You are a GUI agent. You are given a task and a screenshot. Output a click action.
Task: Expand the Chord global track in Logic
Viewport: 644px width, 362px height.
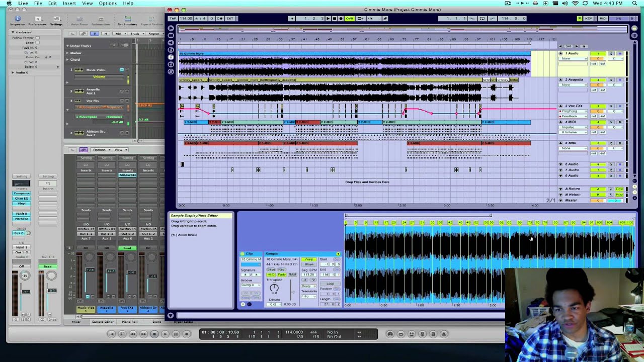[x=67, y=60]
